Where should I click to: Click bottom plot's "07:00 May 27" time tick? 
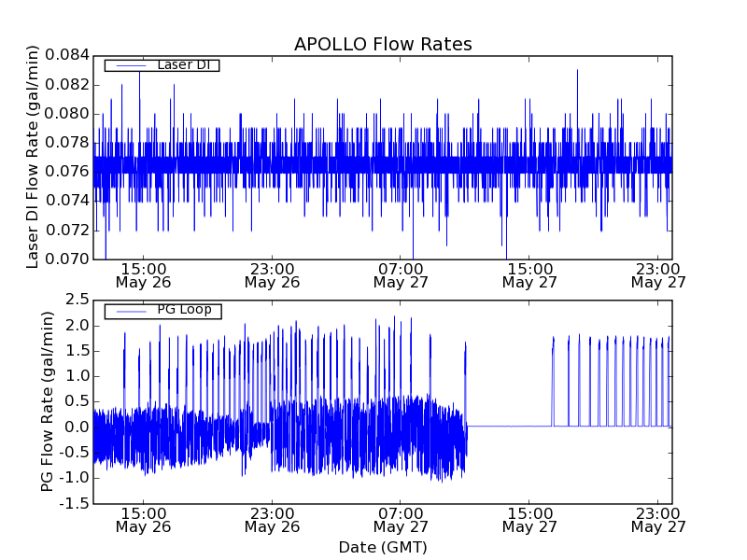(401, 519)
